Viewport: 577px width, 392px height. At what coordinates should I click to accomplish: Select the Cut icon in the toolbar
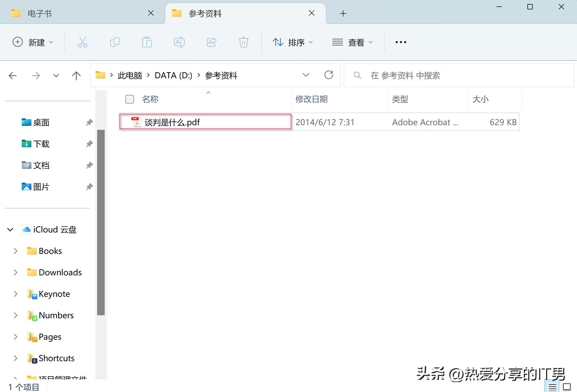(82, 42)
